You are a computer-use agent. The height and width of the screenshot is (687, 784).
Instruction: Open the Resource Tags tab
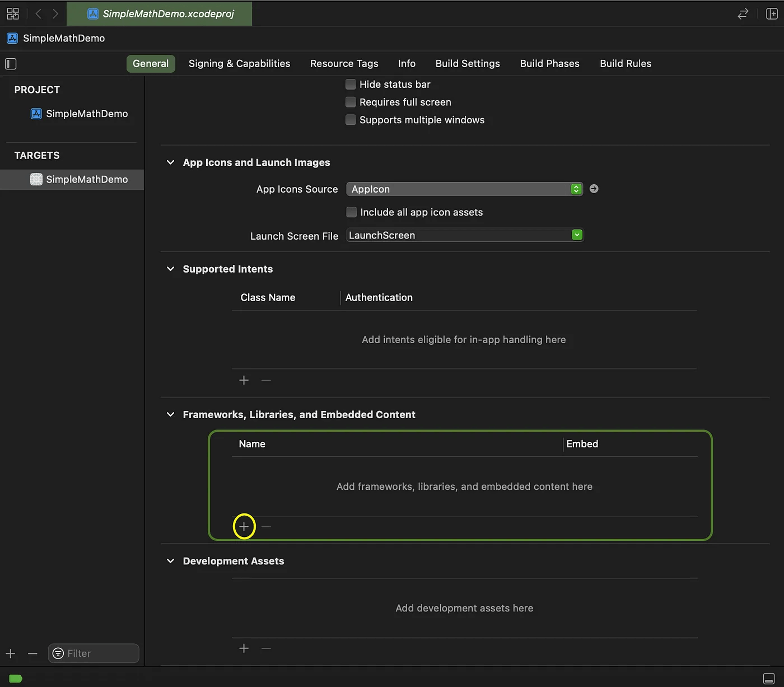[x=344, y=64]
